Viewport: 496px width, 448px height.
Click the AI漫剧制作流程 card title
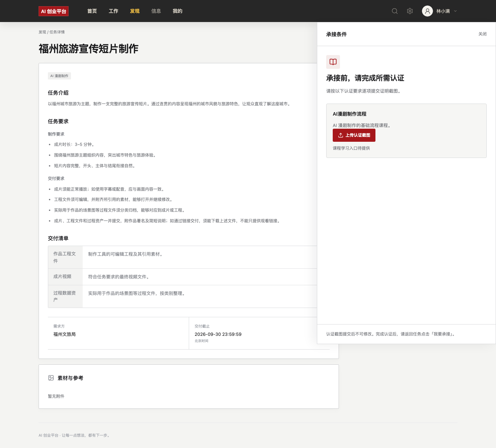[x=350, y=114]
